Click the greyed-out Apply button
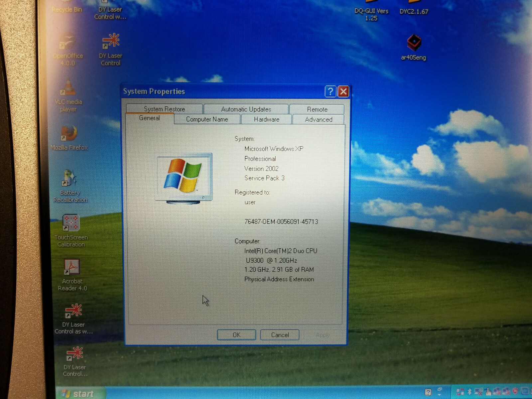Viewport: 532px width, 399px height. pos(323,335)
